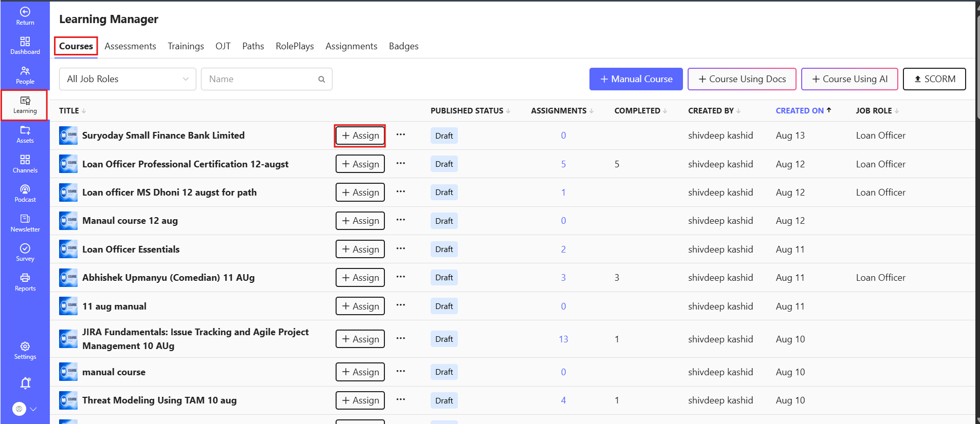The height and width of the screenshot is (424, 980).
Task: Click Course Using Docs button
Action: [x=742, y=79]
